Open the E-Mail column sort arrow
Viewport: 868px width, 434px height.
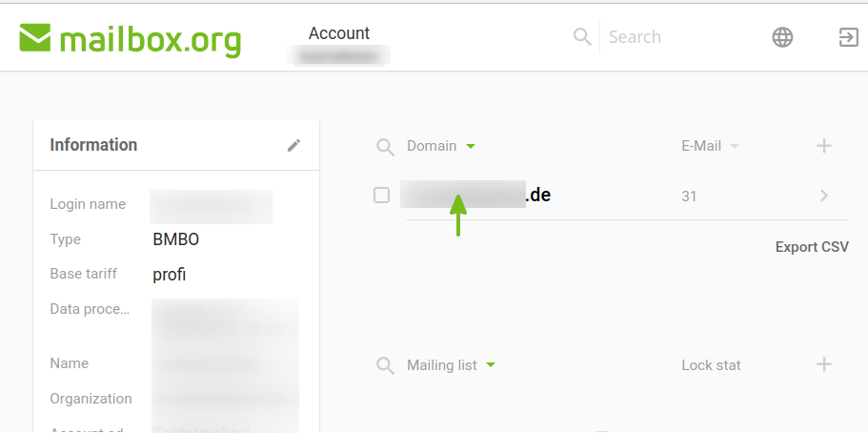click(735, 146)
